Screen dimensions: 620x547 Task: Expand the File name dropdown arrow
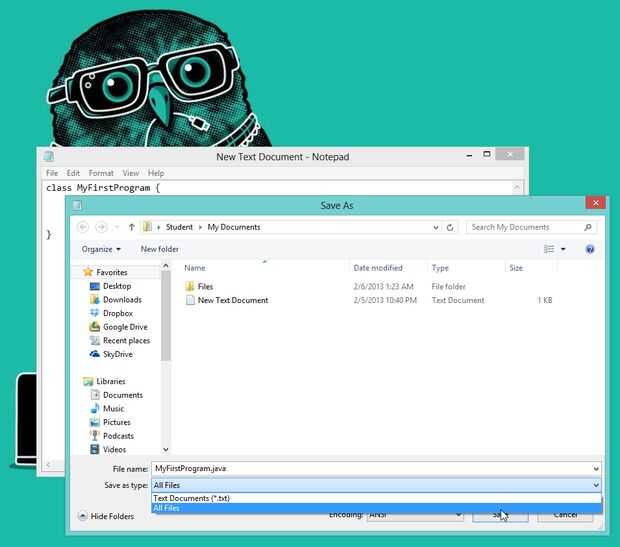(x=596, y=469)
